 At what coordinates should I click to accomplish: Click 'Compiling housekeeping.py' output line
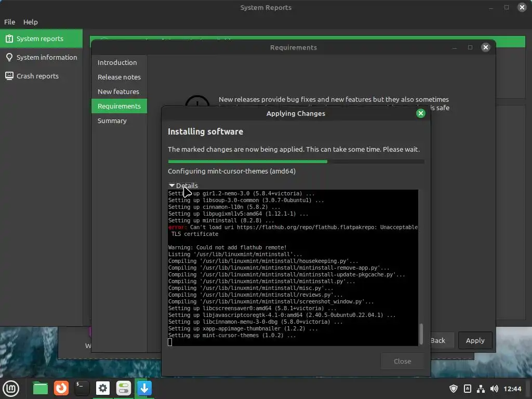263,261
